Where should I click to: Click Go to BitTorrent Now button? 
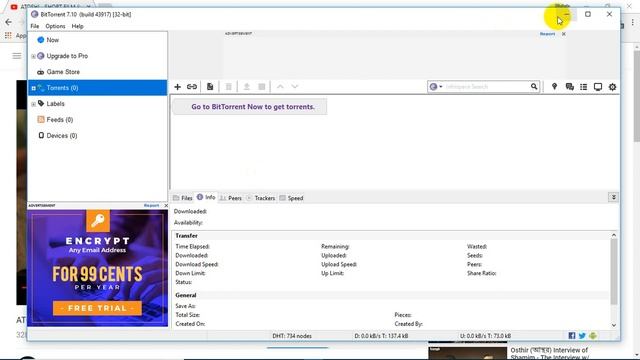click(x=250, y=107)
